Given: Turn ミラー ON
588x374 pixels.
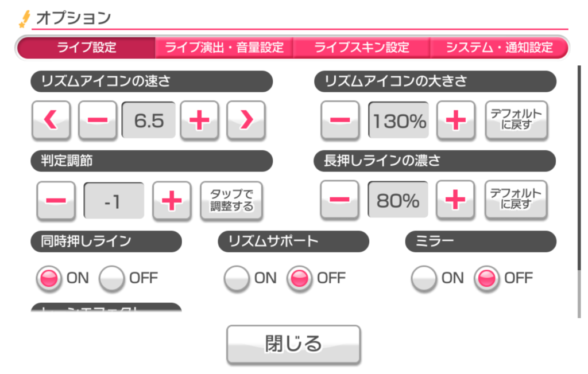Looking at the screenshot, I should pos(425,279).
